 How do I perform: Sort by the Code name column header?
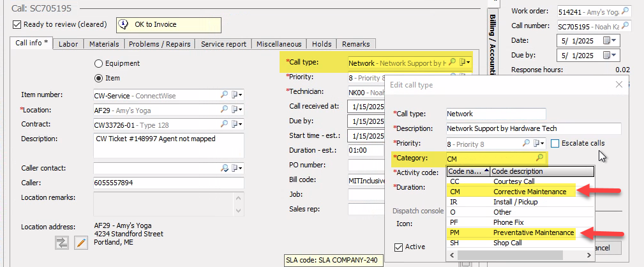(468, 171)
